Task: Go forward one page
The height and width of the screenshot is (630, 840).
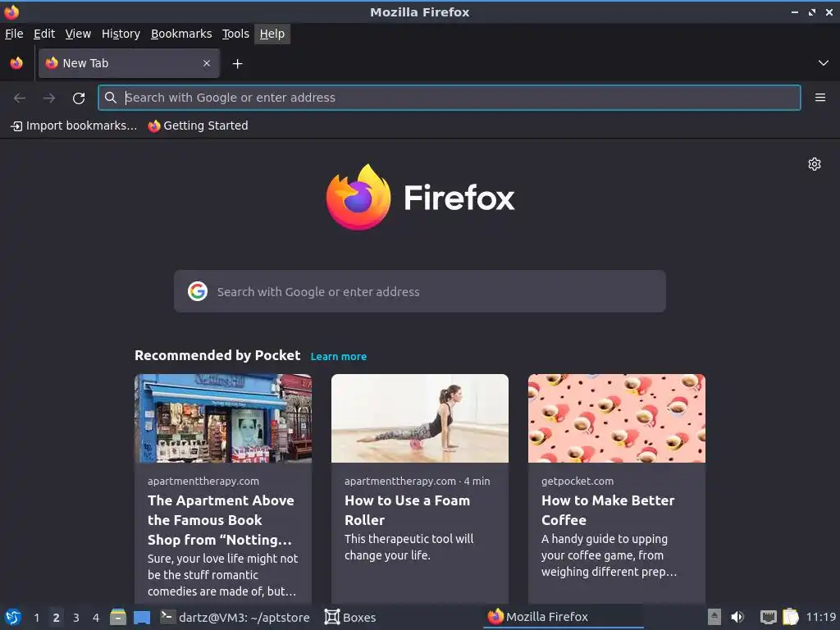Action: pos(49,98)
